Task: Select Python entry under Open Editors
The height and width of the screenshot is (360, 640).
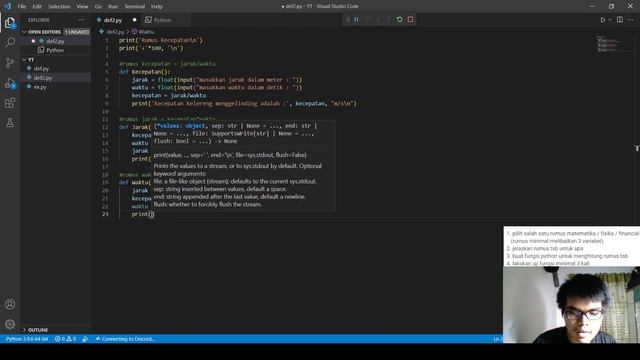Action: click(x=55, y=50)
